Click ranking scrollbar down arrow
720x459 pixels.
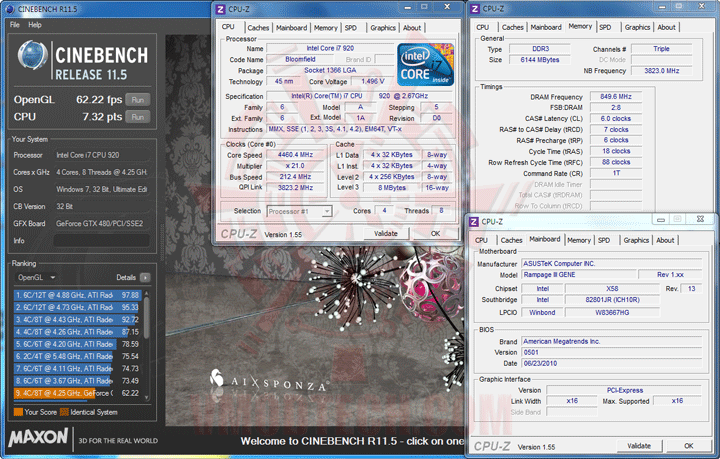point(146,397)
